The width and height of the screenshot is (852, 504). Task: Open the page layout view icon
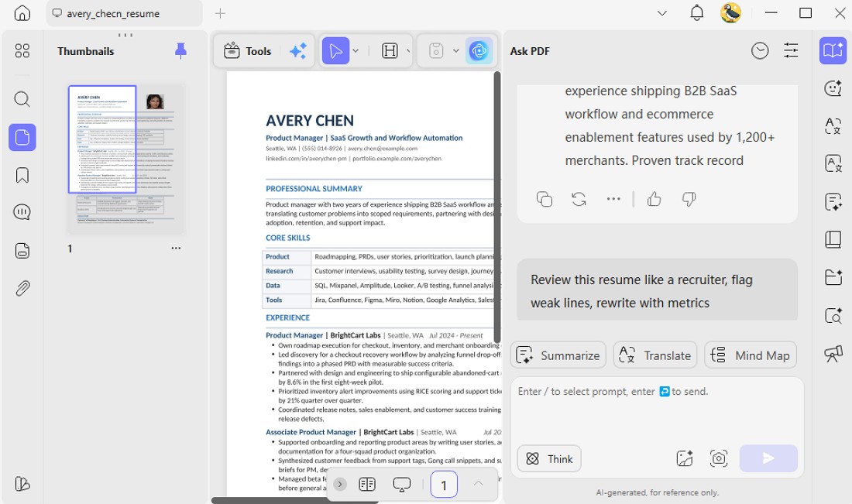pos(367,484)
